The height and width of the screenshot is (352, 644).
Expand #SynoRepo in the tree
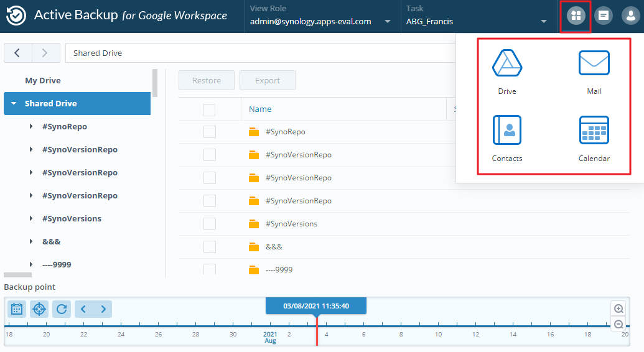coord(31,126)
